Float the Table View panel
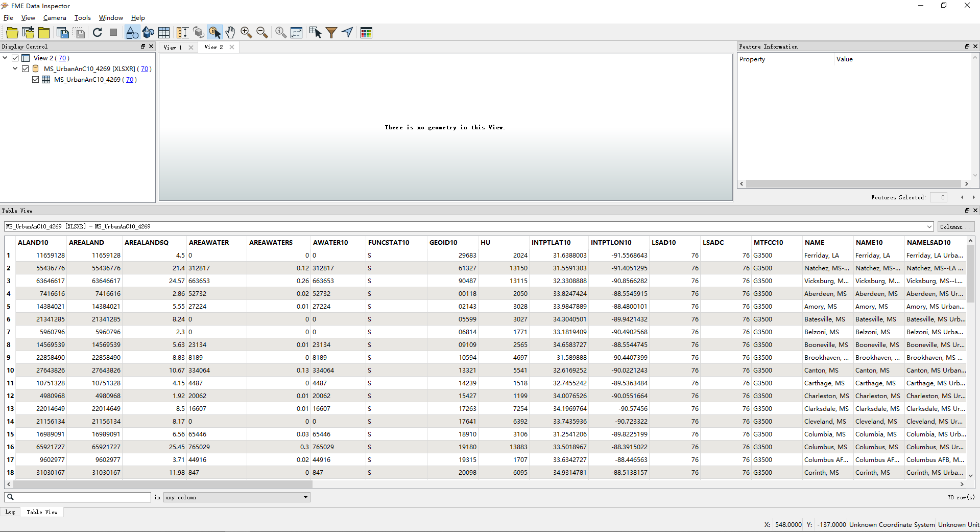 [967, 210]
